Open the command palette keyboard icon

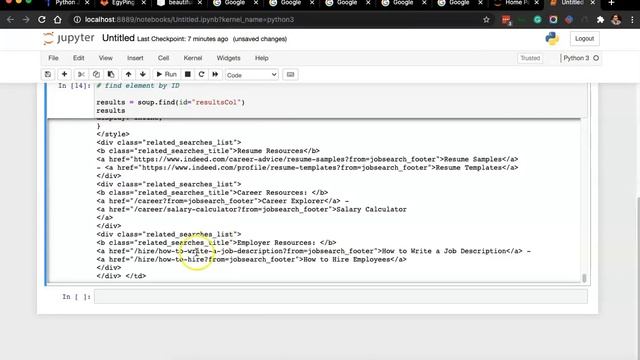[290, 75]
